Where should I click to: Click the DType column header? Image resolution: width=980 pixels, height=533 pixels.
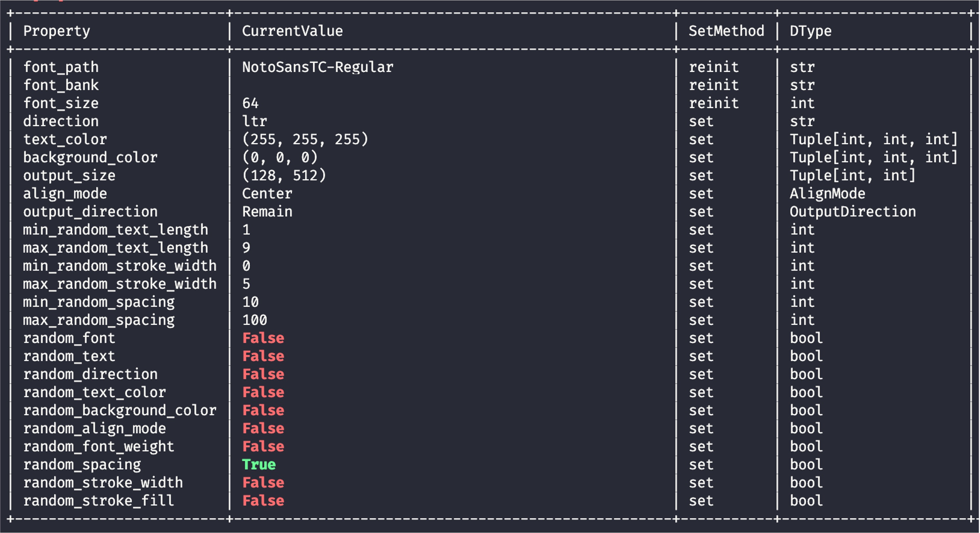tap(810, 31)
